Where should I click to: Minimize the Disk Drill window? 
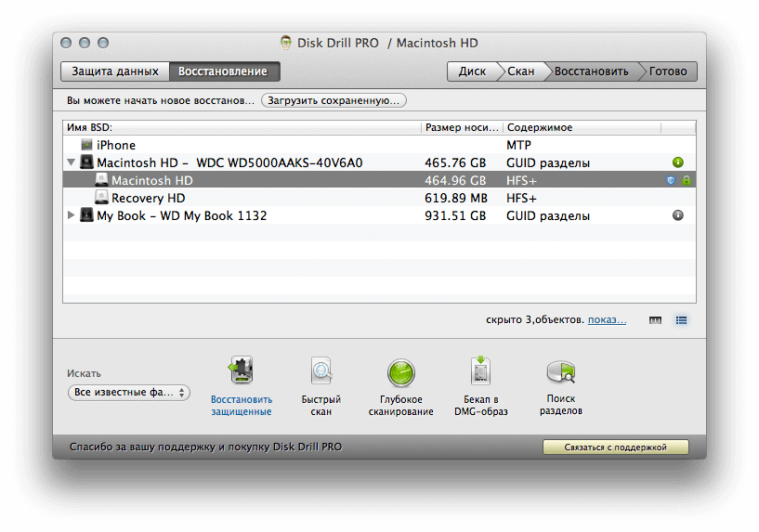85,43
